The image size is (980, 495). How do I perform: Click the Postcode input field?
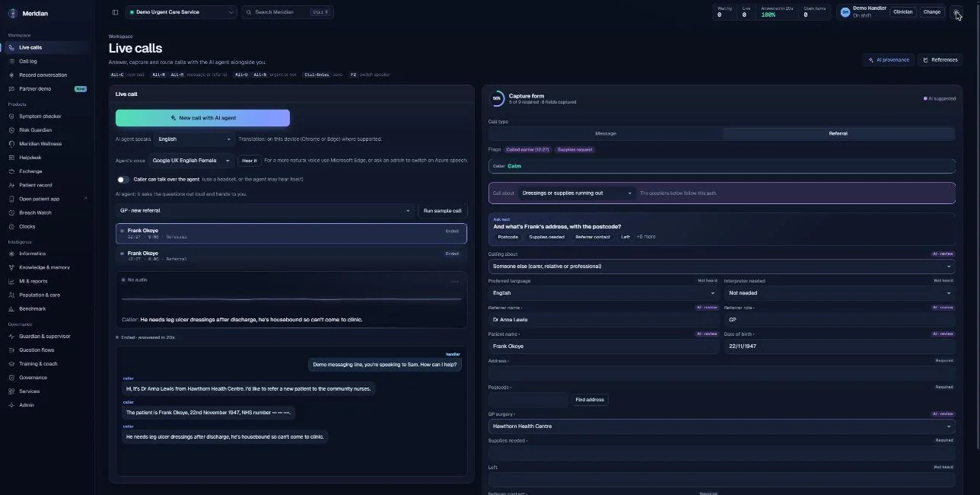(x=528, y=400)
